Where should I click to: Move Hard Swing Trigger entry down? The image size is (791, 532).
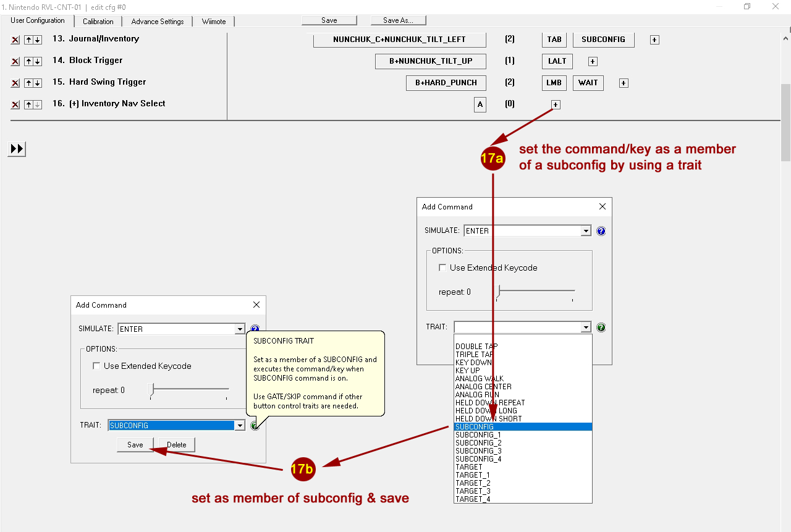pyautogui.click(x=38, y=83)
